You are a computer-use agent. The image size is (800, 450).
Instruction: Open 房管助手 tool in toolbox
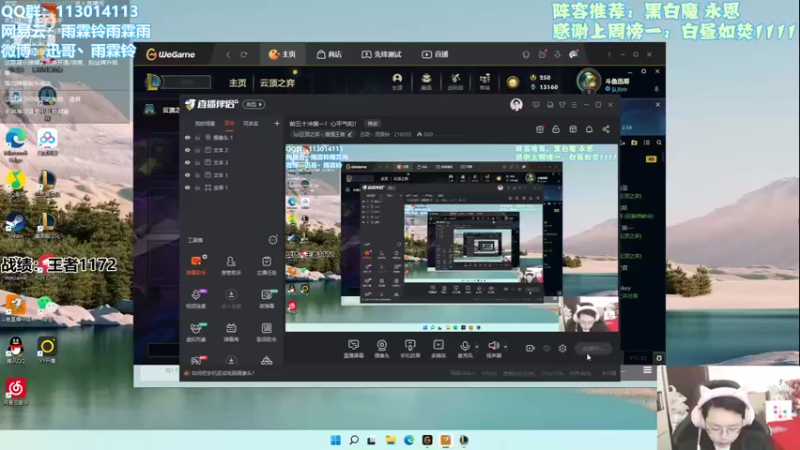231,265
